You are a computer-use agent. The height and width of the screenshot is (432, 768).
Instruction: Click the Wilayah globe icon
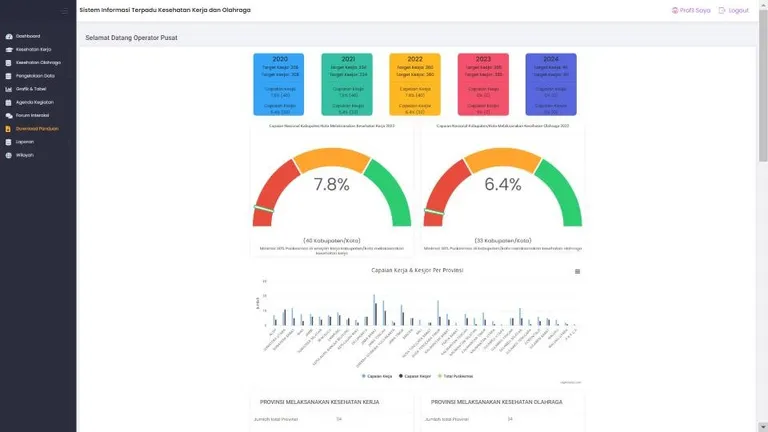pos(8,155)
